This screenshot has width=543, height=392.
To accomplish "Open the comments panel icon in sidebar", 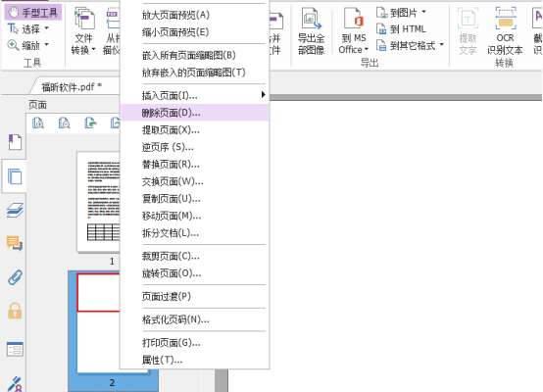I will 15,243.
